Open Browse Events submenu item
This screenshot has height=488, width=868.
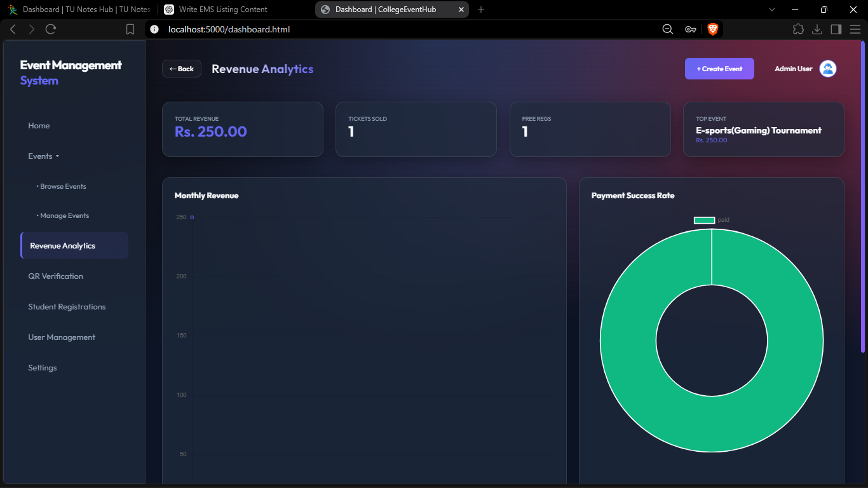[62, 186]
